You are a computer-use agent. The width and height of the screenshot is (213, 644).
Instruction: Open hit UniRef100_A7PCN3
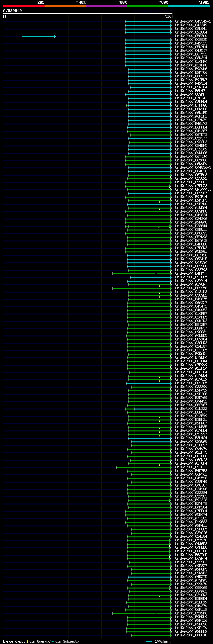click(x=191, y=248)
